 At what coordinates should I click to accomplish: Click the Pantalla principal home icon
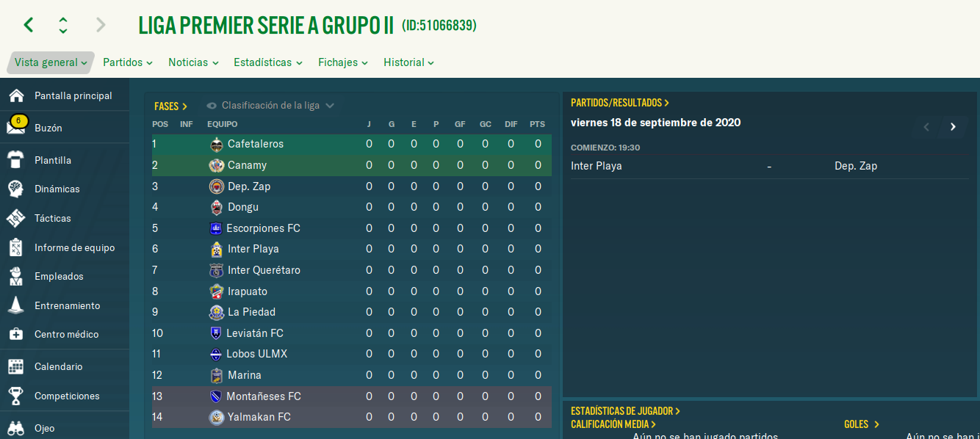[16, 95]
